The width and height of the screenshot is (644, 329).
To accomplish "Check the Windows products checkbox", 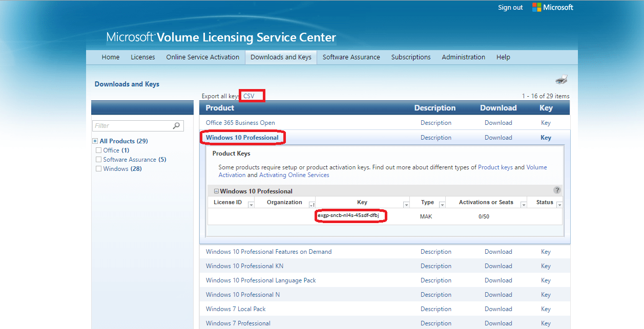I will [x=98, y=168].
